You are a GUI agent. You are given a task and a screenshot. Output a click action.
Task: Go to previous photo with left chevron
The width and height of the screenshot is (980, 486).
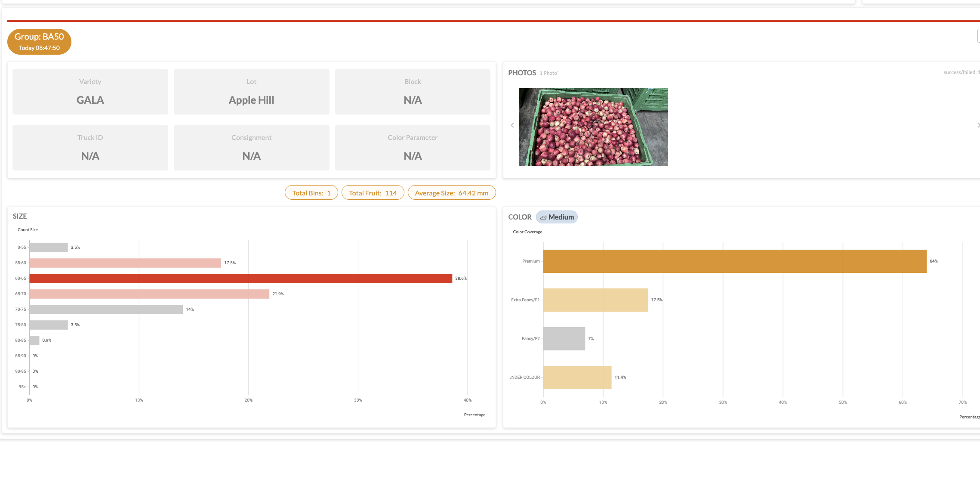(512, 125)
